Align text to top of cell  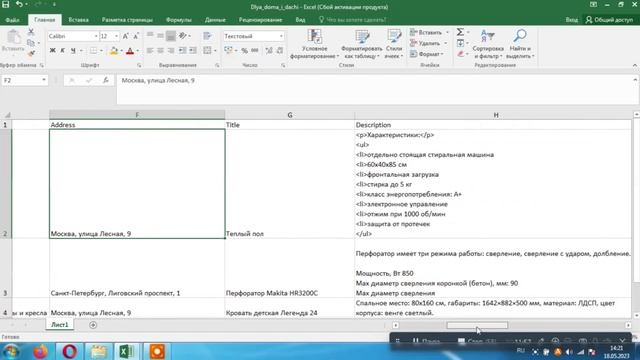pyautogui.click(x=150, y=36)
